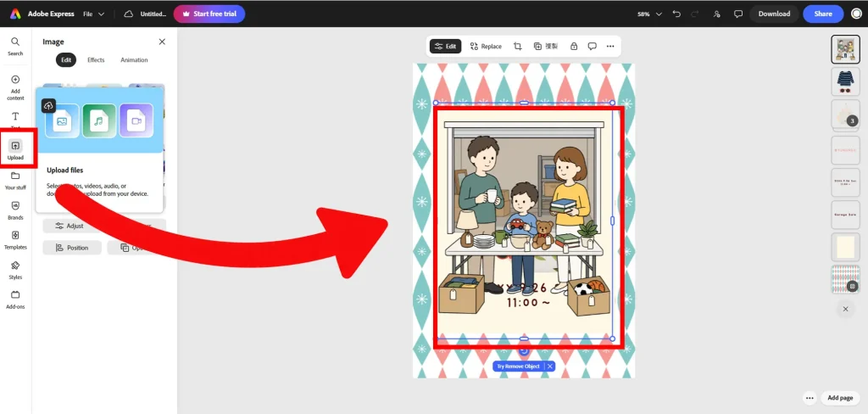Image resolution: width=868 pixels, height=414 pixels.
Task: Switch to the Effects tab
Action: 96,60
